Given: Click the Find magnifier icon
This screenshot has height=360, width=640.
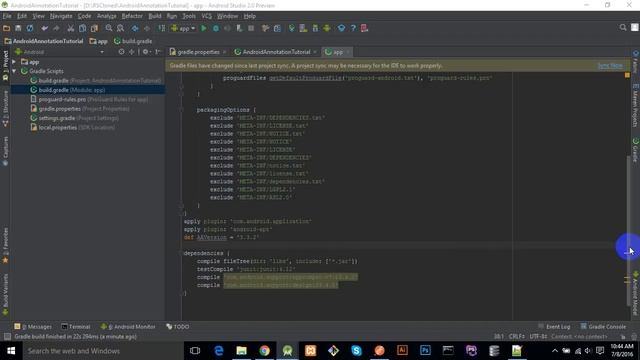Looking at the screenshot, I should (x=109, y=28).
